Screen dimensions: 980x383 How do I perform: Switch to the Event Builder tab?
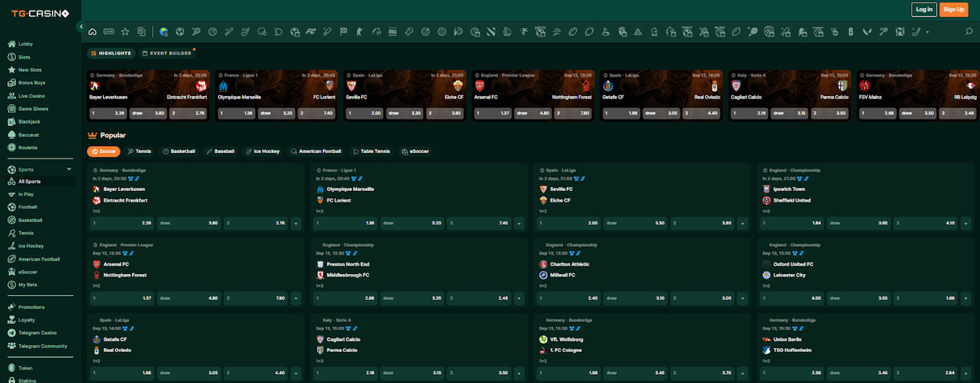pyautogui.click(x=167, y=53)
